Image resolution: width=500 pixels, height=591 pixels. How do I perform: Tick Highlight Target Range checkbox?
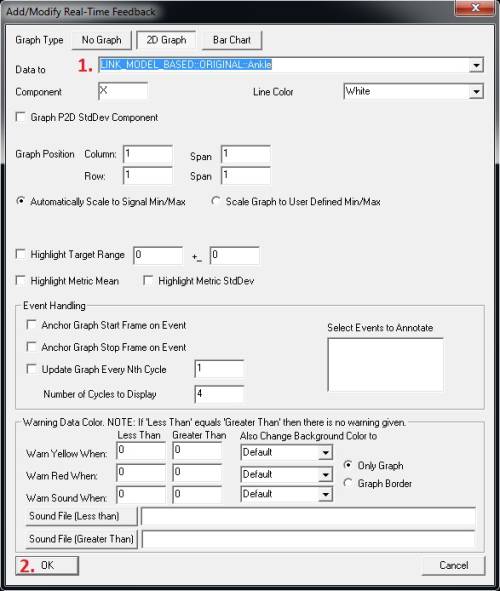click(x=21, y=254)
